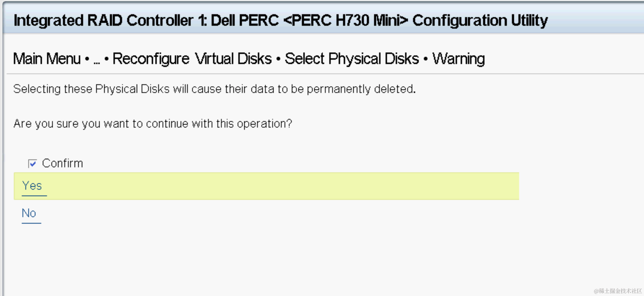Click the yellow highlighted Yes row
Viewport: 644px width, 296px height.
click(266, 186)
